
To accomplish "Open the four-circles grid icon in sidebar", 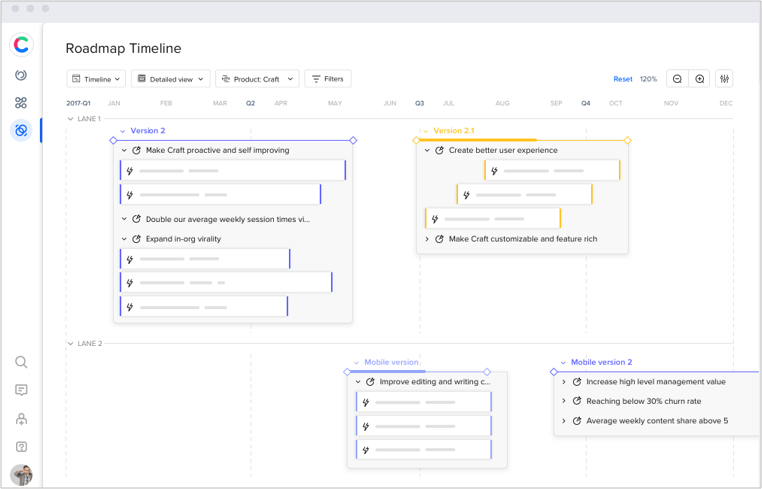I will point(21,103).
